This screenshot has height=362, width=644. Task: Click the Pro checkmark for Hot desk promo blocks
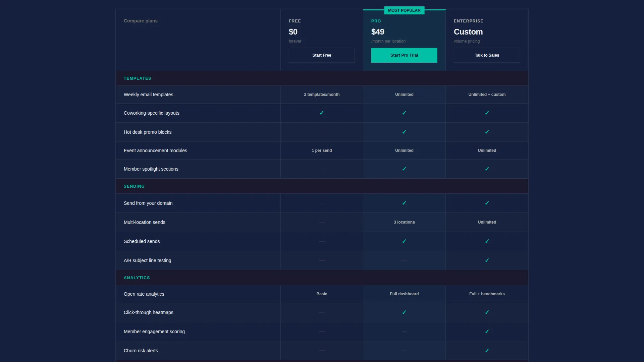(x=404, y=132)
